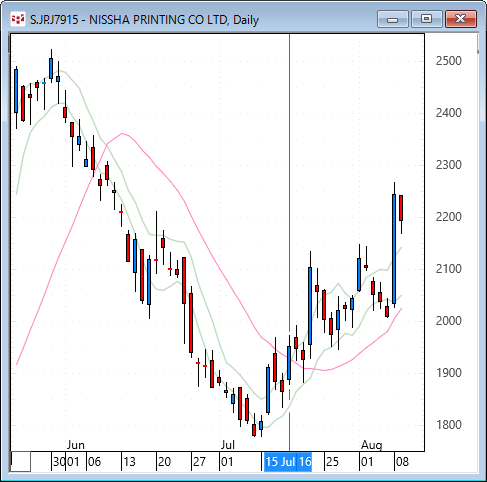Click the 13 date tick on time axis

[129, 462]
